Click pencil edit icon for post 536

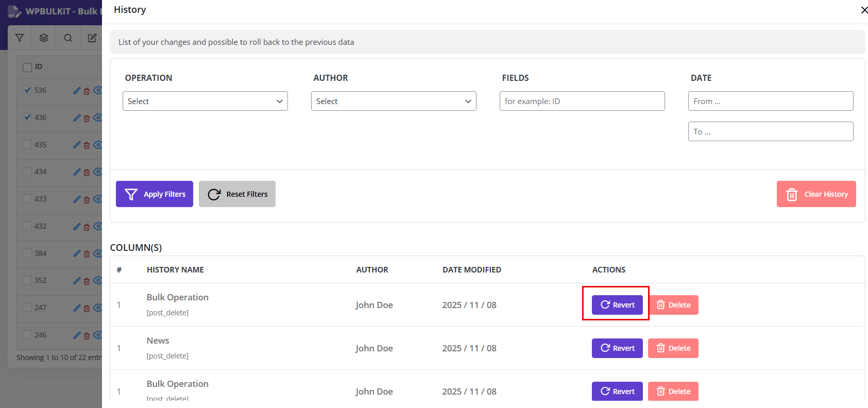tap(77, 91)
